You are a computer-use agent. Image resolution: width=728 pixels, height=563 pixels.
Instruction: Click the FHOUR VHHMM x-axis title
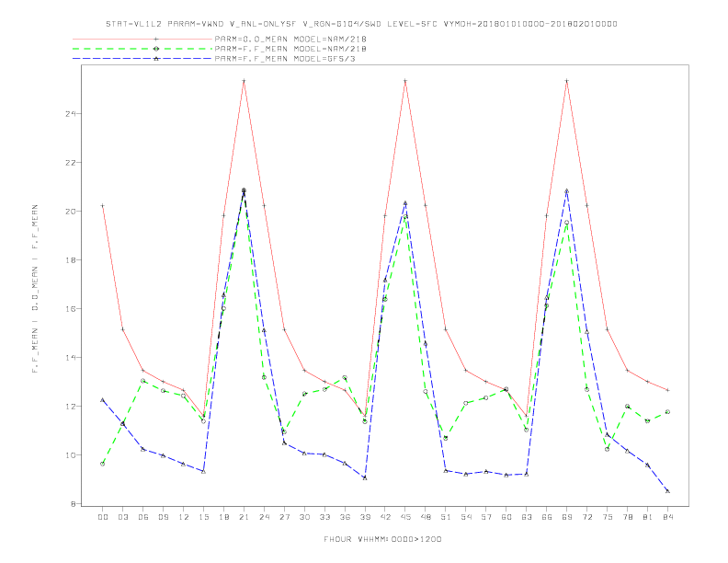tap(382, 539)
